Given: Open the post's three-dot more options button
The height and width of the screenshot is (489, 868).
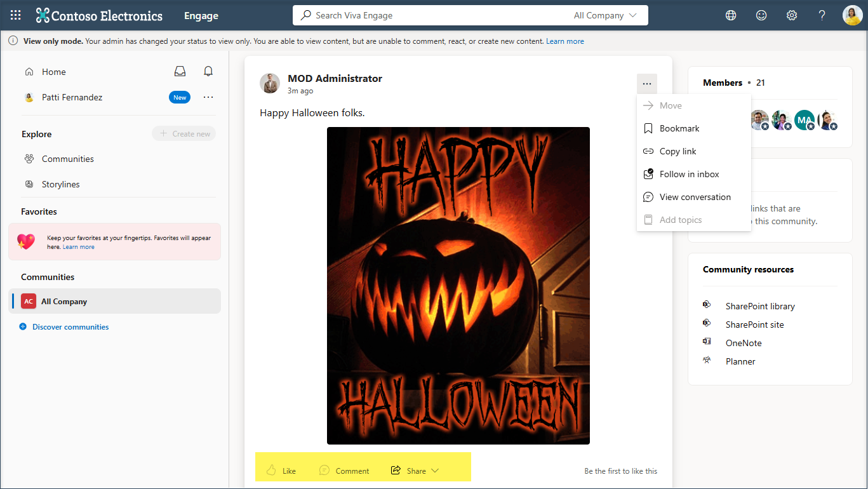Looking at the screenshot, I should [x=646, y=84].
